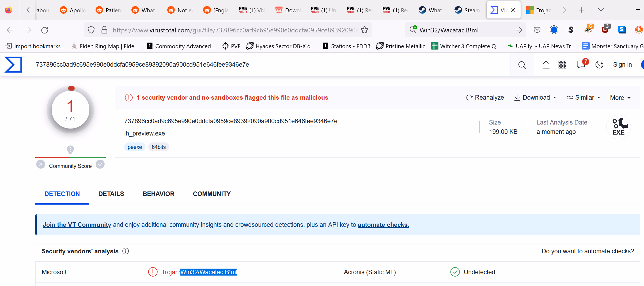The image size is (644, 286).
Task: Open the Pocket save icon
Action: click(537, 30)
